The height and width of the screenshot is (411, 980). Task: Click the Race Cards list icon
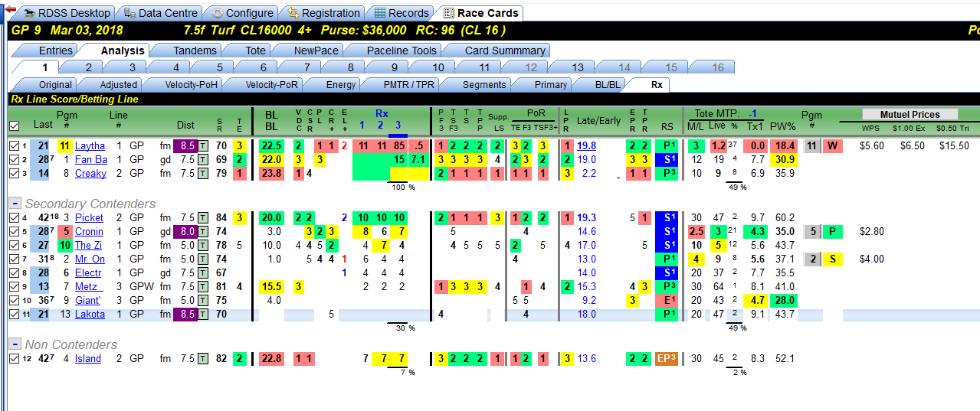pos(448,13)
